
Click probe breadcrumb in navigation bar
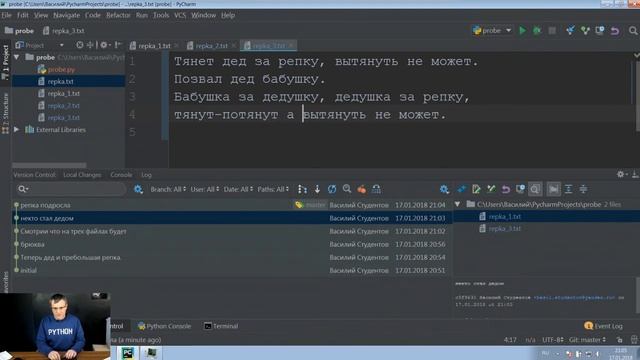(x=19, y=31)
